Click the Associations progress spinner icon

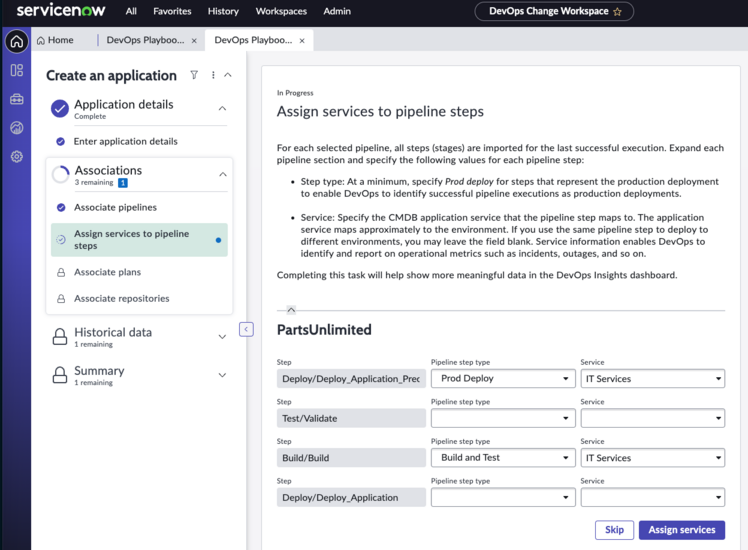pyautogui.click(x=61, y=175)
